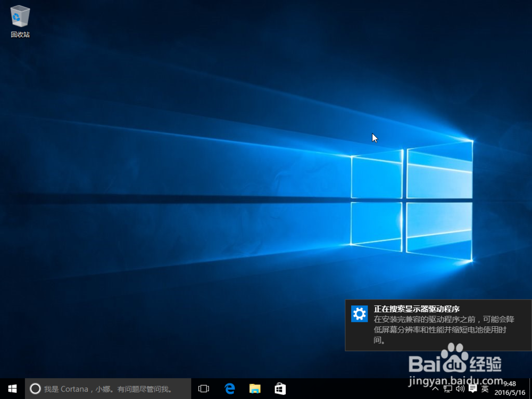Select the Recycle Bin desktop icon
Image resolution: width=532 pixels, height=399 pixels.
click(x=20, y=21)
